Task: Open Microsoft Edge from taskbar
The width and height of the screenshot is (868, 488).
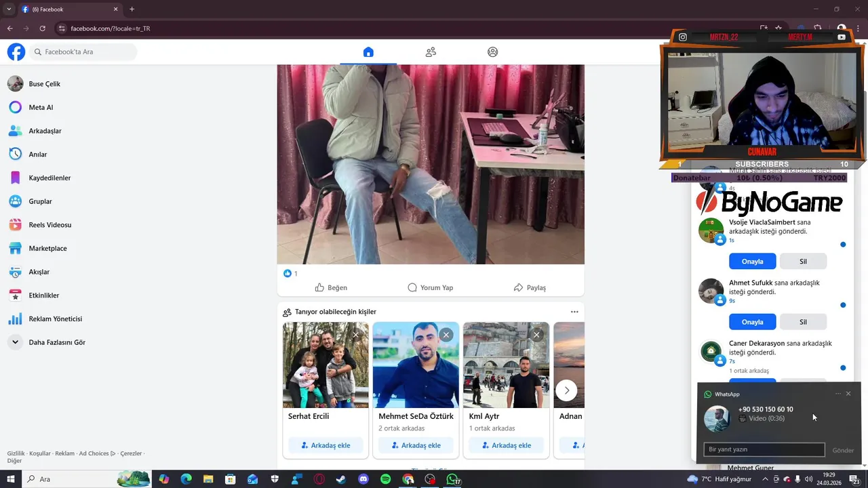Action: [186, 479]
